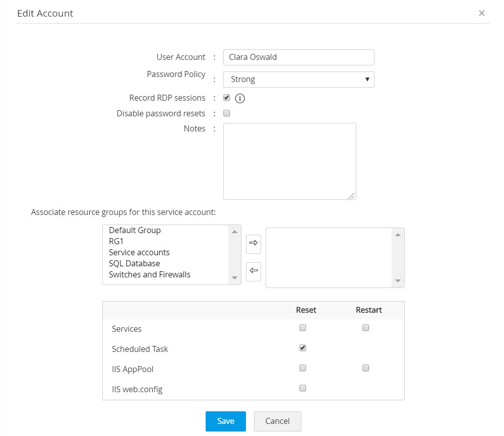Click the left arrow to remove resource group
This screenshot has width=504, height=436.
[254, 271]
